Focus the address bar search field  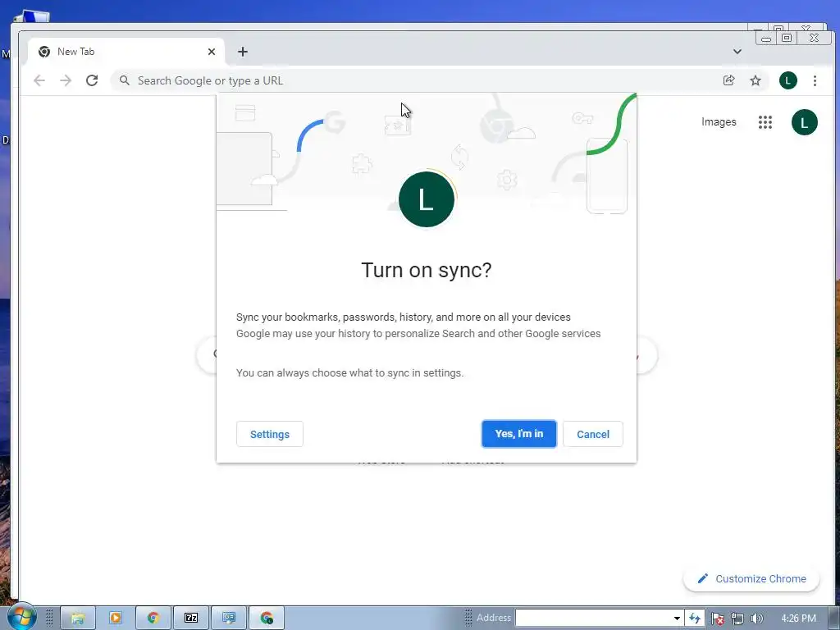click(x=418, y=80)
